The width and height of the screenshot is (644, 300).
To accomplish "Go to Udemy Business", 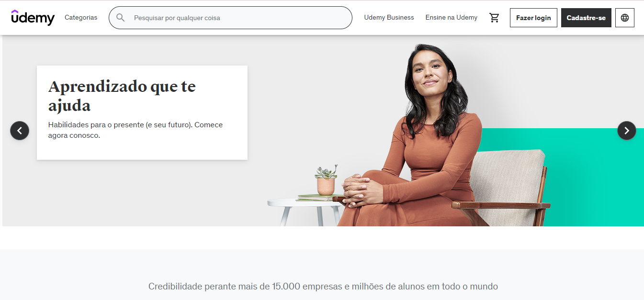I will [389, 18].
